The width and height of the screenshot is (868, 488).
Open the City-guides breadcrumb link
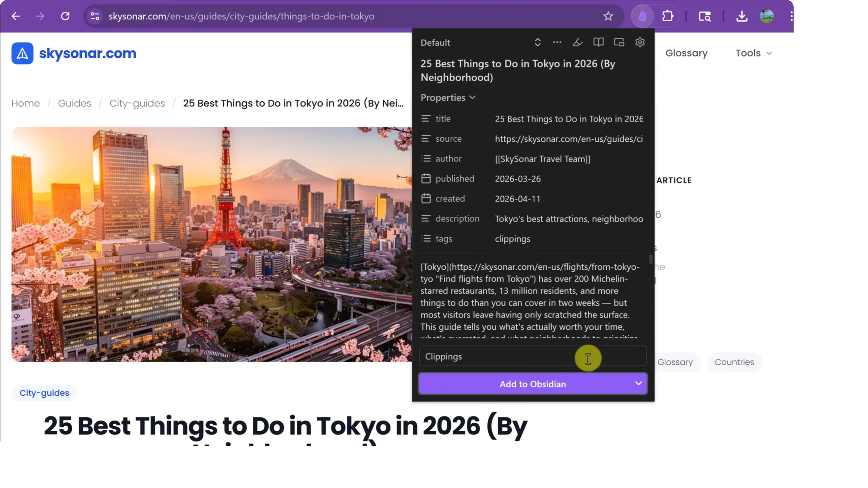137,103
